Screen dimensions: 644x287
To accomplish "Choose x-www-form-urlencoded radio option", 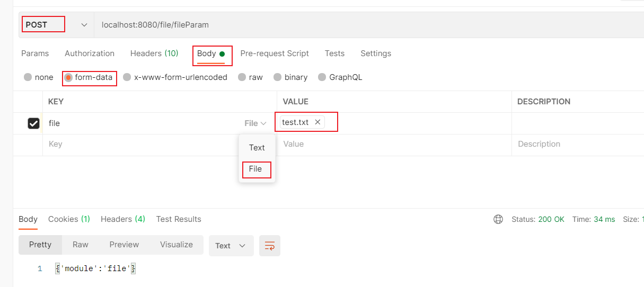I will tap(127, 77).
